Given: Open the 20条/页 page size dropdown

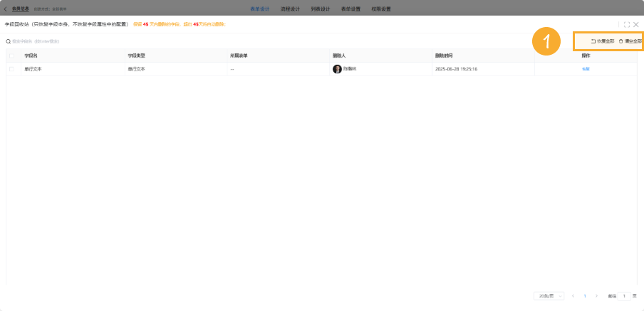Looking at the screenshot, I should (549, 296).
